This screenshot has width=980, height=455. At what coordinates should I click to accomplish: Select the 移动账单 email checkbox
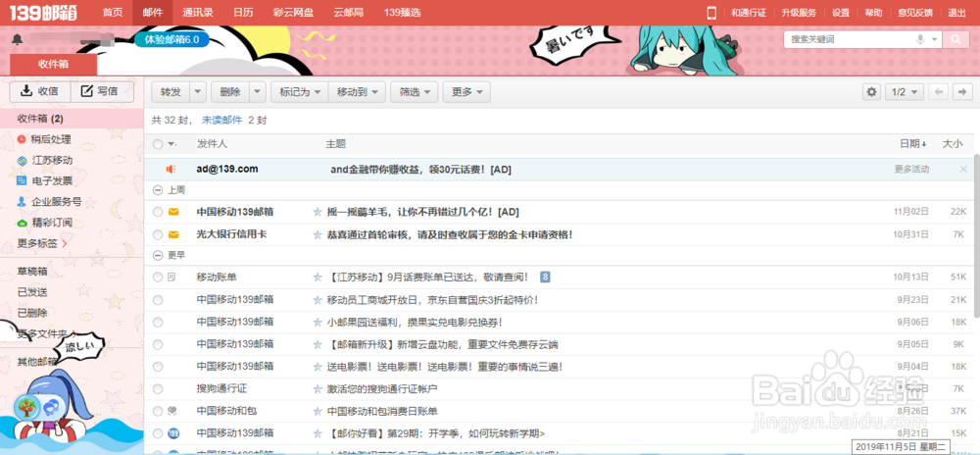[158, 277]
